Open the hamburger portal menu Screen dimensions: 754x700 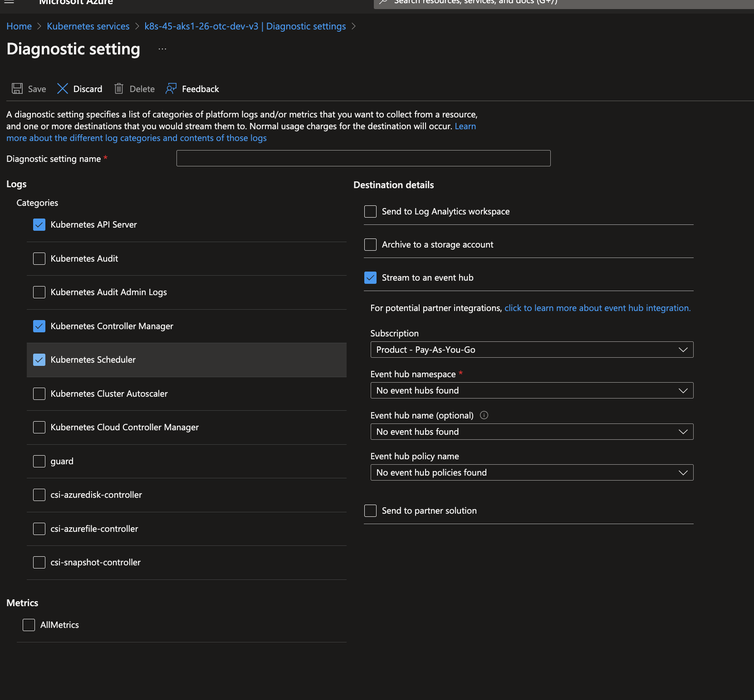coord(9,2)
